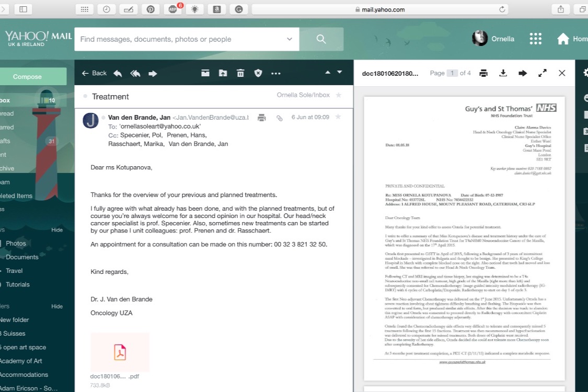The image size is (588, 392).
Task: Open the Archive folder
Action: pyautogui.click(x=7, y=168)
